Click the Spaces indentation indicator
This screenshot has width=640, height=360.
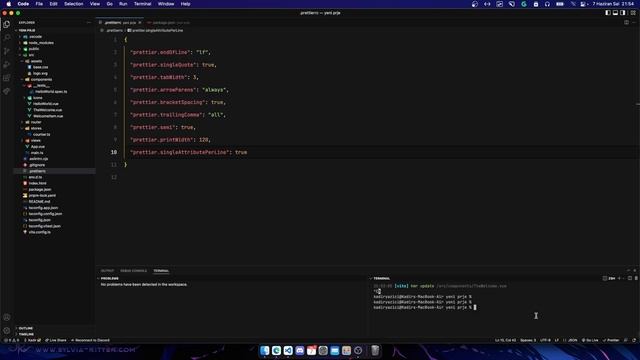(x=528, y=340)
